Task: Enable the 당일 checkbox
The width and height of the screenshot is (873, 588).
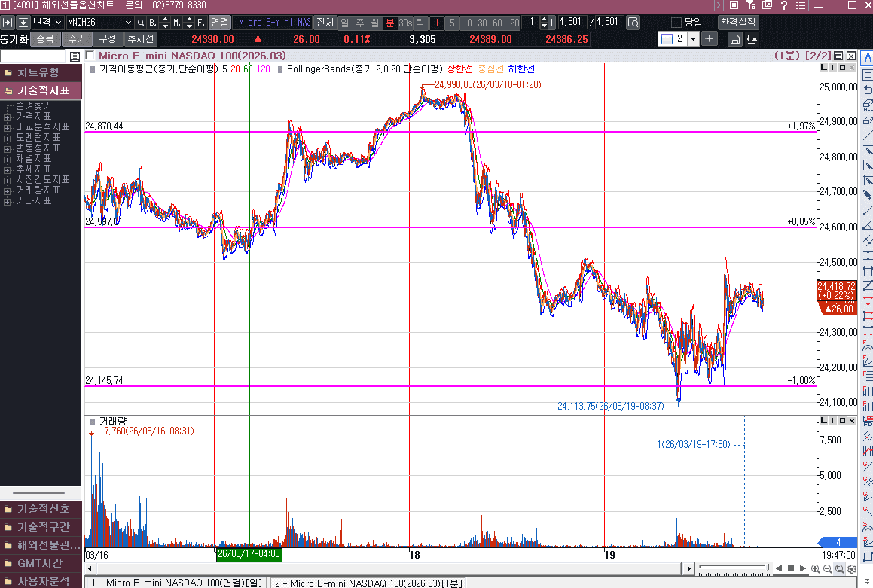Action: coord(676,23)
